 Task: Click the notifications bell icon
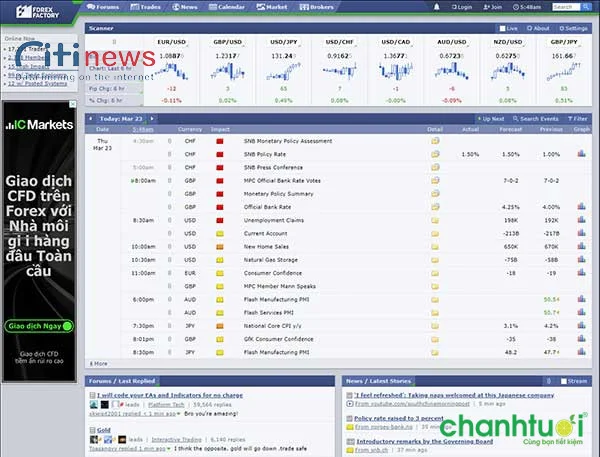point(436,7)
